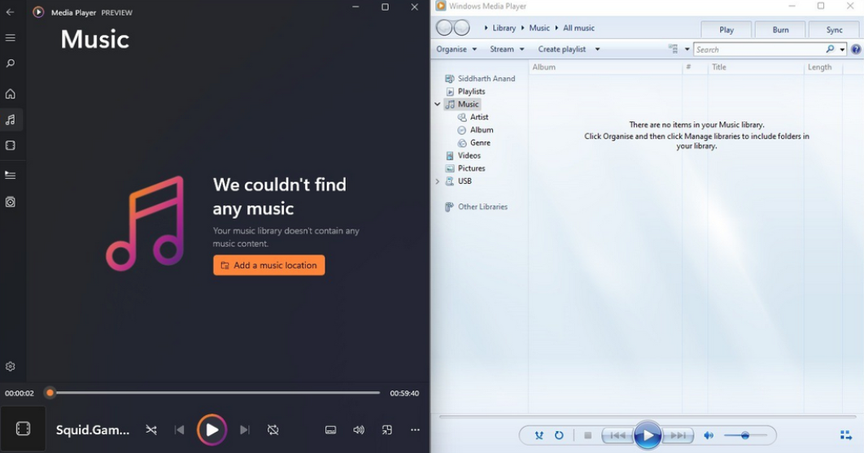Select Album under Music

click(x=476, y=129)
